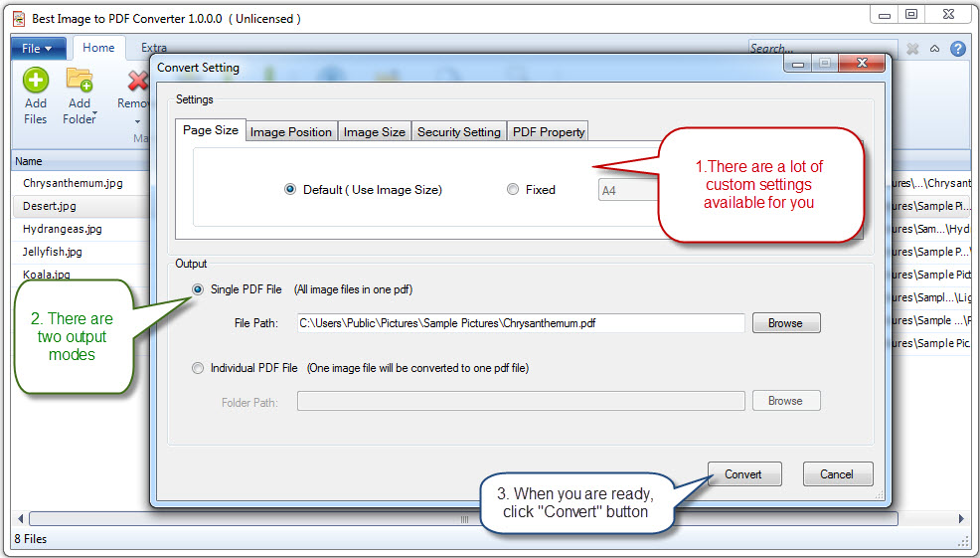Screen dimensions: 980x558
Task: Click the Folder Path input field
Action: click(521, 401)
